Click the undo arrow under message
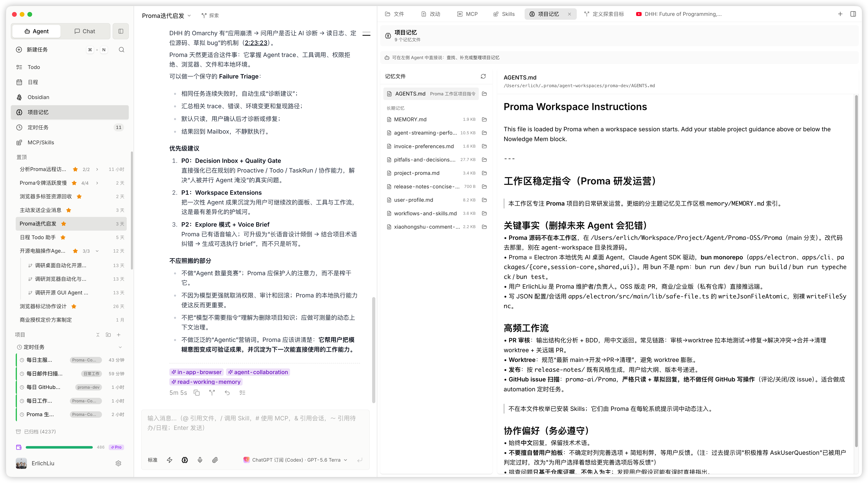868x483 pixels. [227, 393]
